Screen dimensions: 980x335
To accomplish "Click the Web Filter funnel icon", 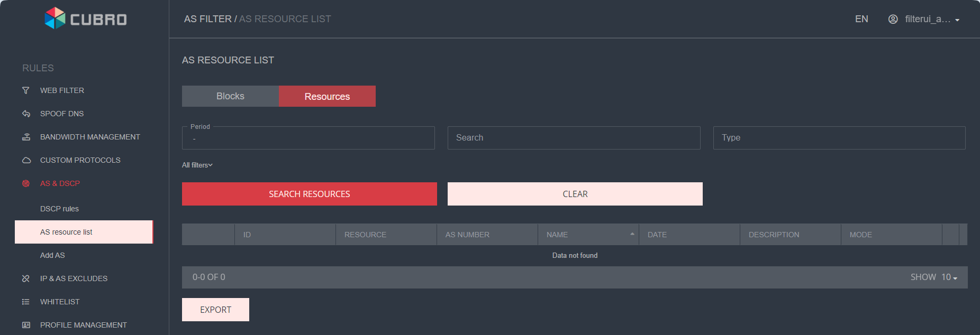I will 26,90.
